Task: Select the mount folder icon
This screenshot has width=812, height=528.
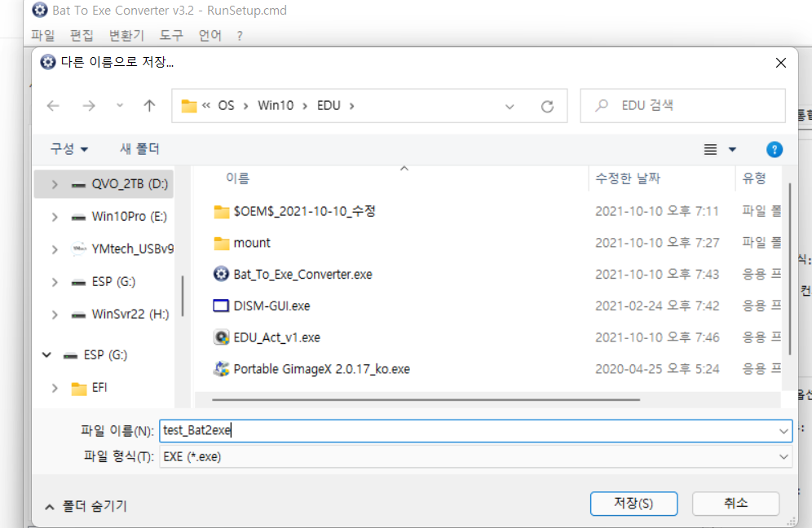Action: click(x=221, y=244)
